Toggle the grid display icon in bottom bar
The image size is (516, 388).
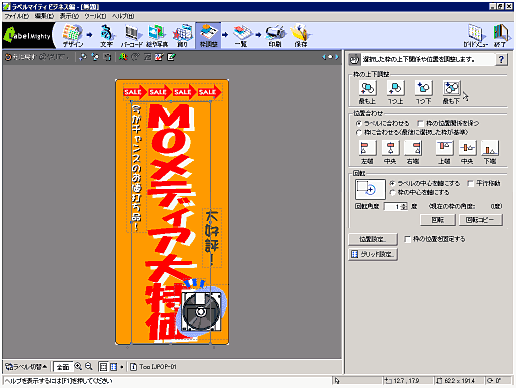(114, 367)
